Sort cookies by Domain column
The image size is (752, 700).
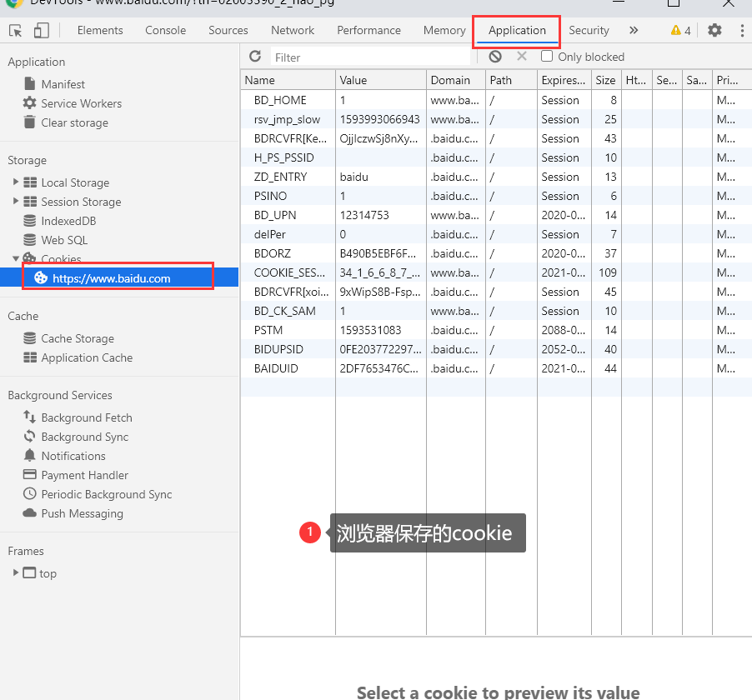455,80
